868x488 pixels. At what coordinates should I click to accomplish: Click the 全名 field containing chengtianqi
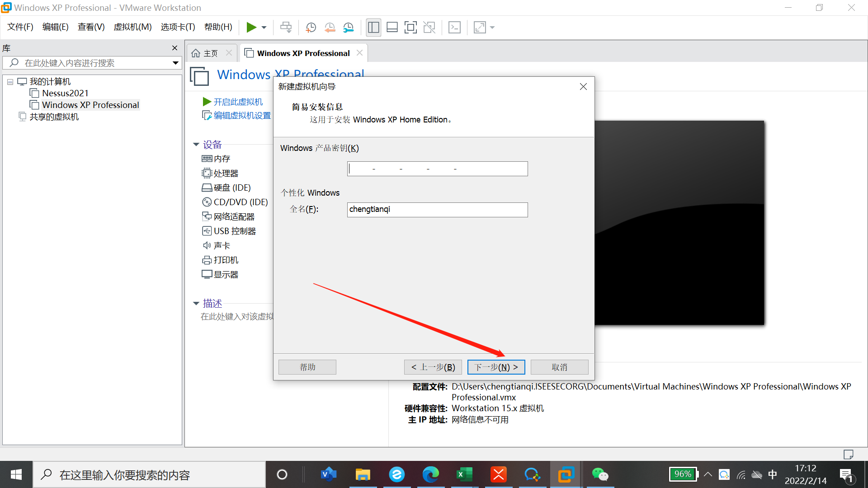tap(437, 210)
